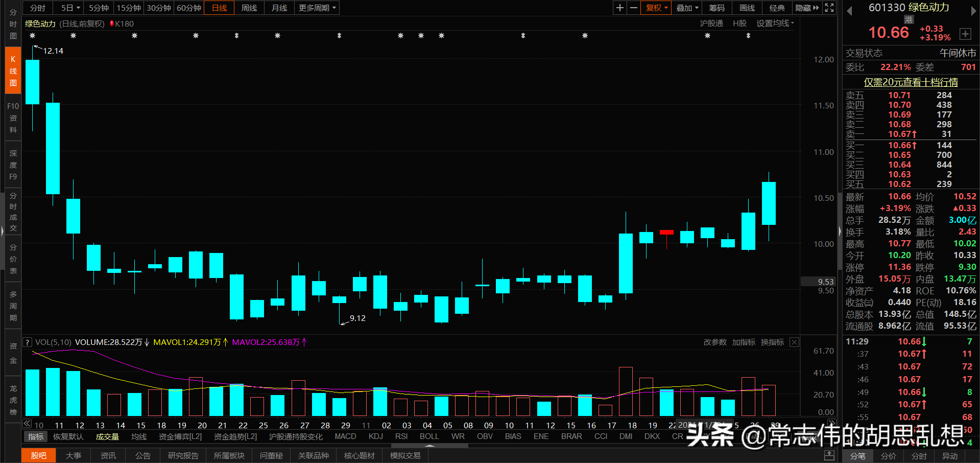980x463 pixels.
Task: Switch to the 周线 weekly chart tab
Action: click(249, 8)
